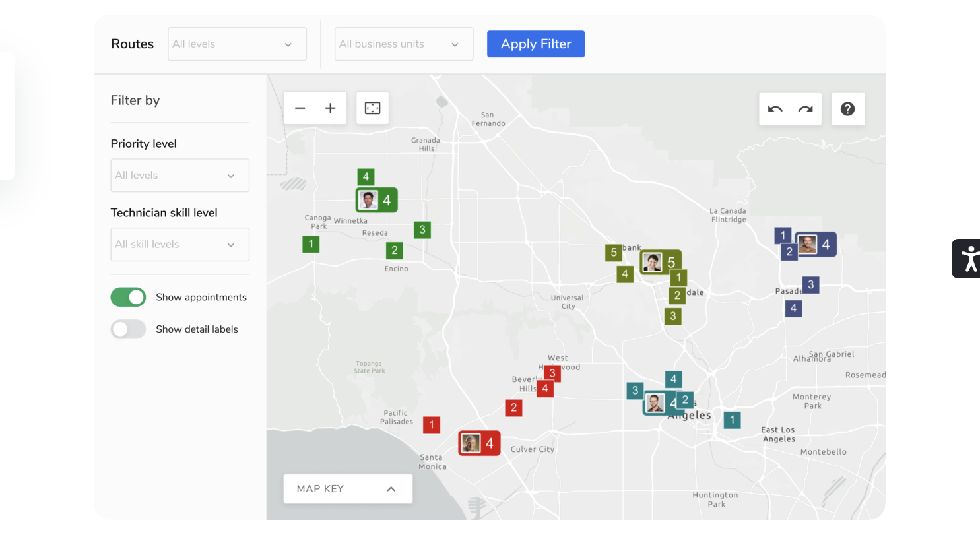
Task: Undo the last map action
Action: coord(775,109)
